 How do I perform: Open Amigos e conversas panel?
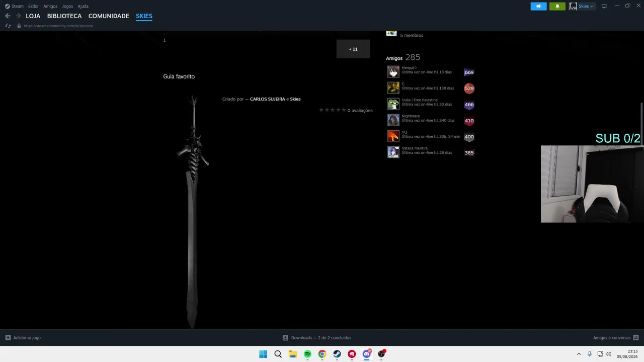tap(616, 338)
